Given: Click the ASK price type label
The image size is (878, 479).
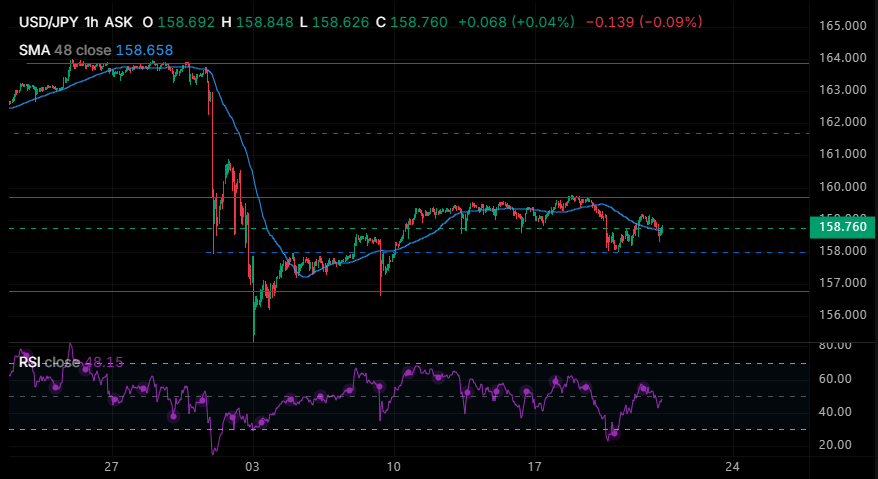Looking at the screenshot, I should (119, 22).
